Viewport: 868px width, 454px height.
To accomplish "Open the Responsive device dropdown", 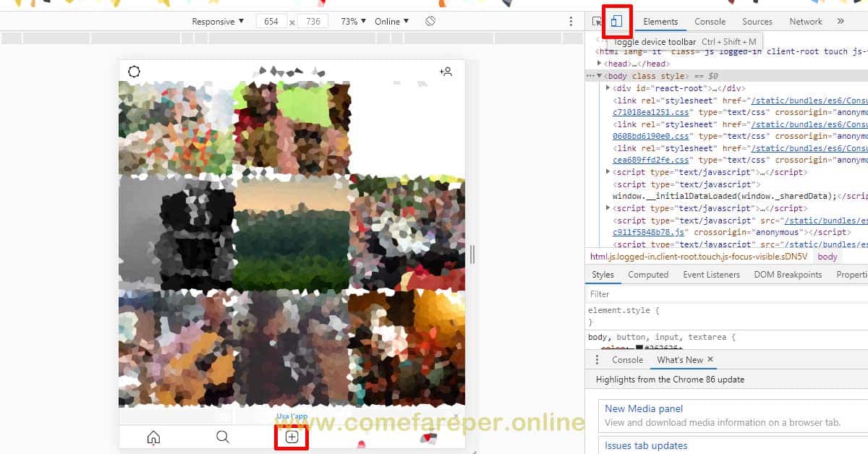I will point(216,21).
